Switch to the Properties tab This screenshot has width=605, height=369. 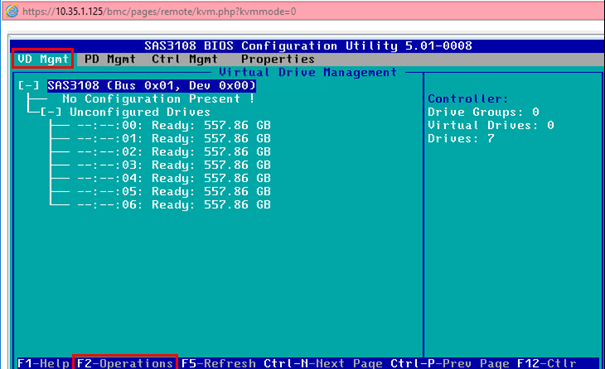(278, 59)
